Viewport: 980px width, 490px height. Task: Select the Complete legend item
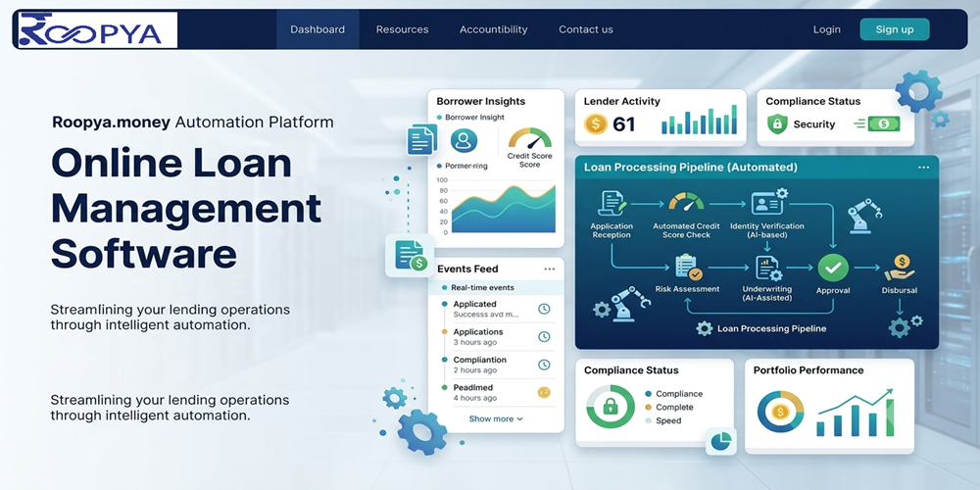668,408
